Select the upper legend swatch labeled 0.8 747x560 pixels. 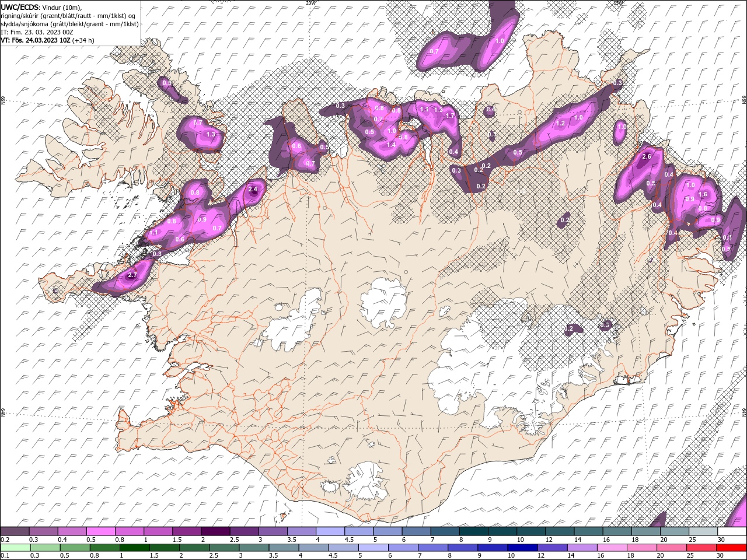point(129,531)
